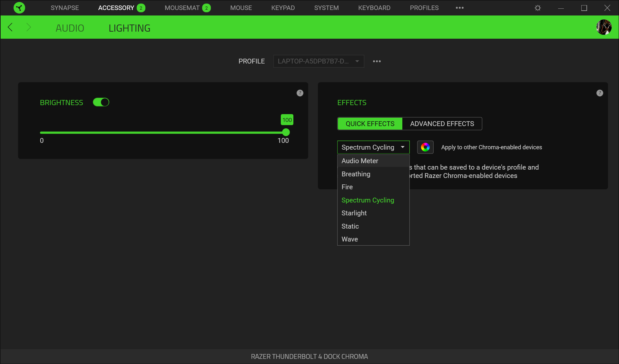Open profile options via ellipsis next to Profile
Viewport: 619px width, 364px height.
click(x=377, y=61)
